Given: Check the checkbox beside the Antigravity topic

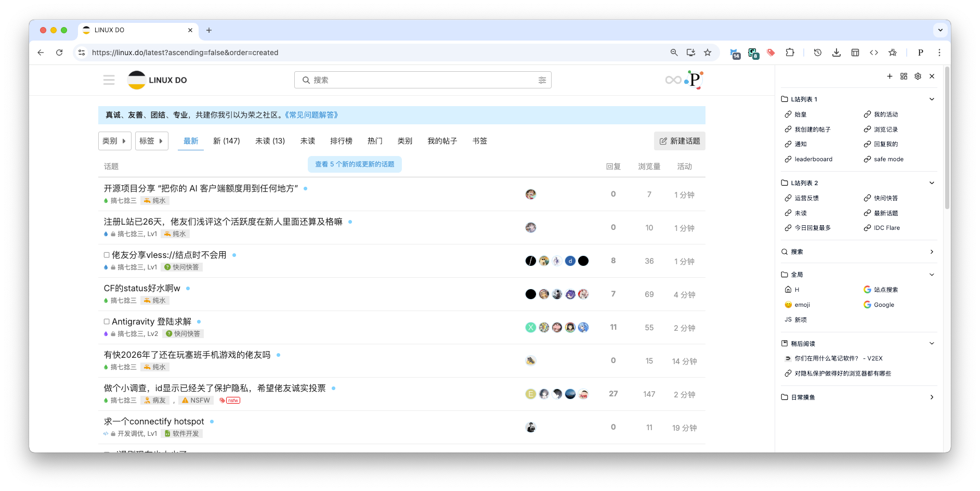Looking at the screenshot, I should point(106,321).
